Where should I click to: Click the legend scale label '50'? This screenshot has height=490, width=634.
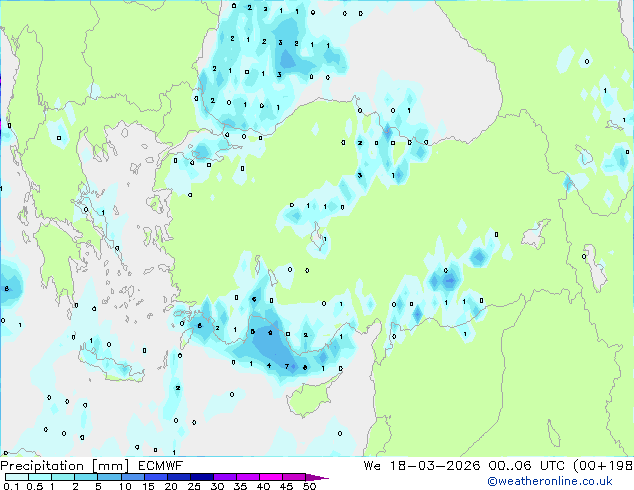point(309,486)
